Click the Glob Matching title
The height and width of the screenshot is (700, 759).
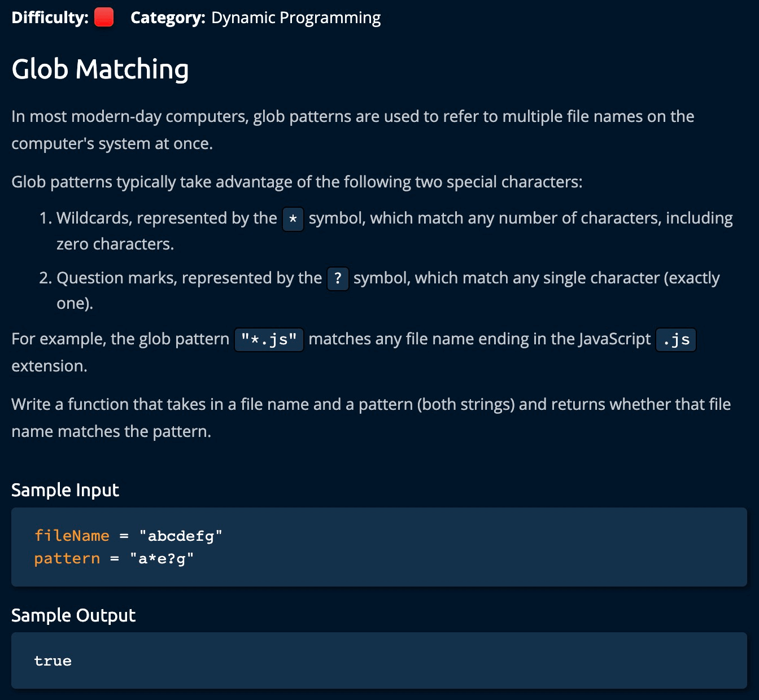[100, 69]
